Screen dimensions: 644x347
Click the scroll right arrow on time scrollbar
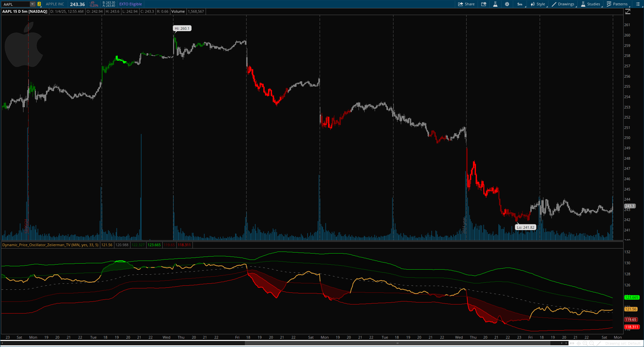click(x=567, y=343)
